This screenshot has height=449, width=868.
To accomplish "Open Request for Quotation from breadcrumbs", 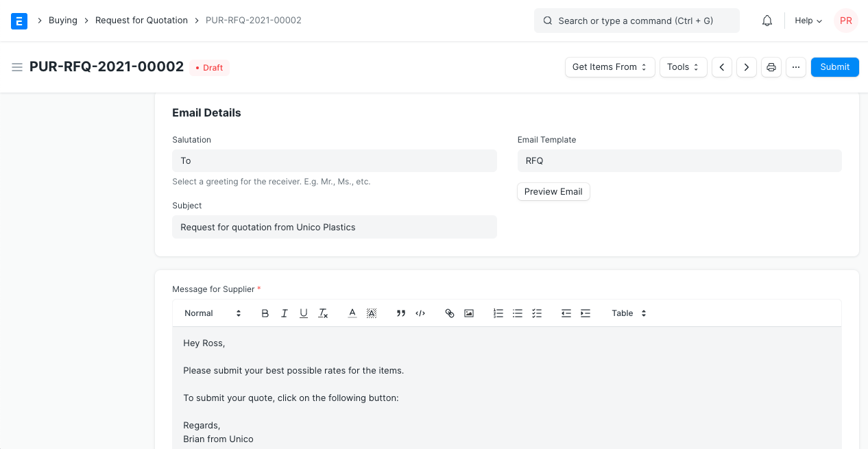I will tap(141, 20).
